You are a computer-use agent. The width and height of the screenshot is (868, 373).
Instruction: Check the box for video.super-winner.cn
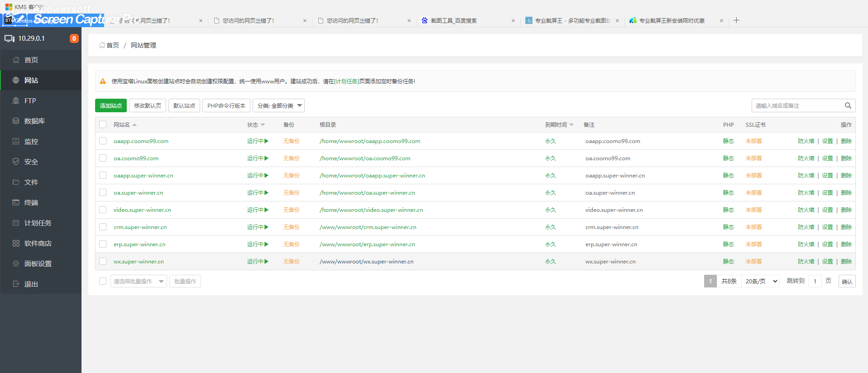coord(103,210)
